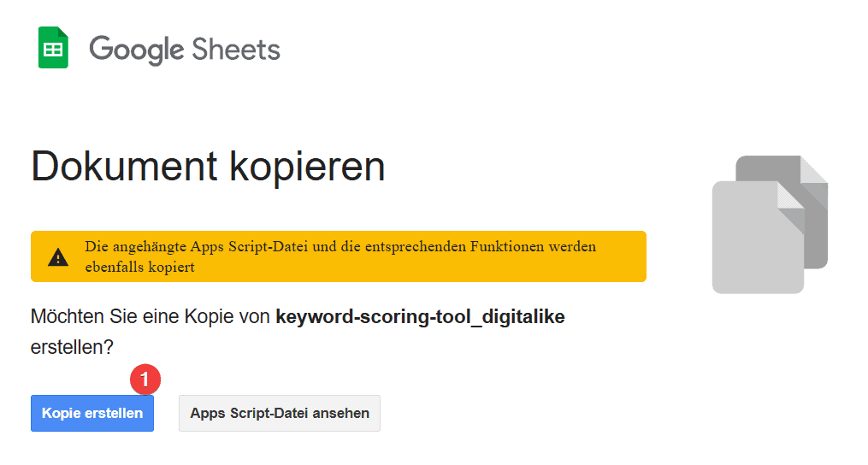Click the red number 1 badge
This screenshot has height=465, width=868.
coord(145,380)
